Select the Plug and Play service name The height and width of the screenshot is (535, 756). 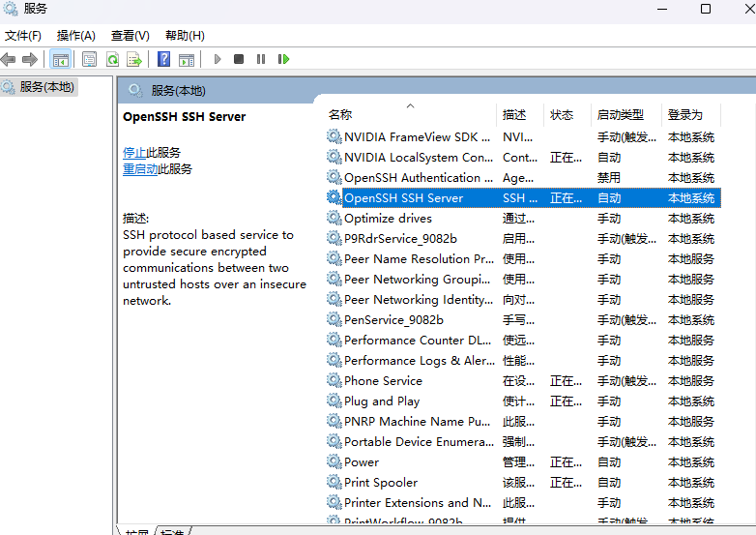382,401
